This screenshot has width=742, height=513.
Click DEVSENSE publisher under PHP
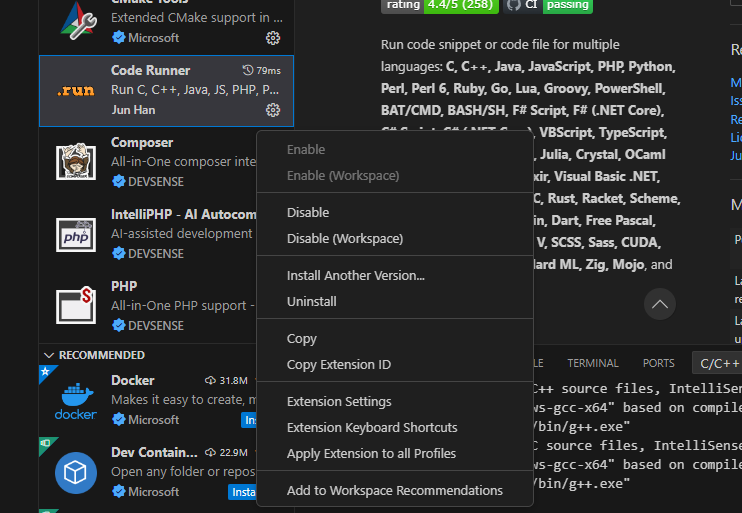tap(156, 326)
